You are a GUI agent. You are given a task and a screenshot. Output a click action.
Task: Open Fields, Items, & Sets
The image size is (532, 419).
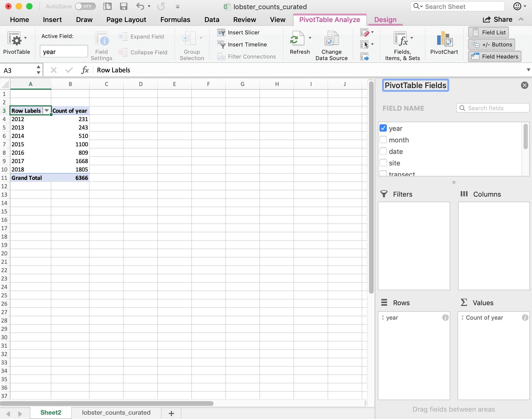(x=402, y=45)
